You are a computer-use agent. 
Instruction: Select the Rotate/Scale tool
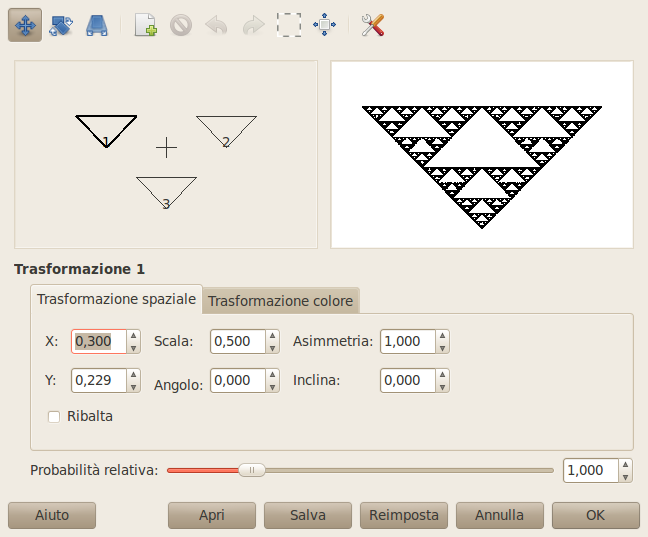click(x=61, y=25)
